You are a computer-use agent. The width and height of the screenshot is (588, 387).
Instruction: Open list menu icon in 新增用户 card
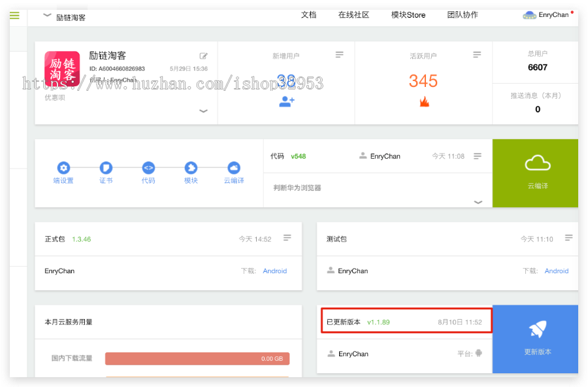point(339,55)
